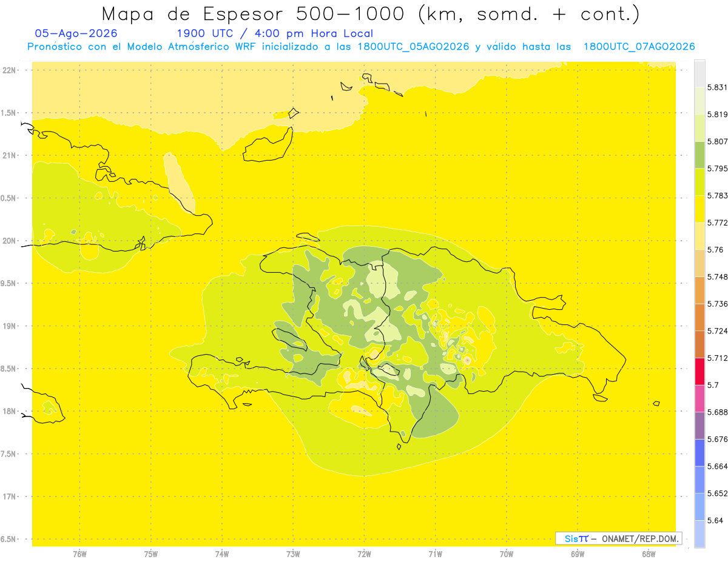728x562 pixels.
Task: Click the 'SisTT - ONAMET/REP.DOM.' credit box
Action: (618, 538)
